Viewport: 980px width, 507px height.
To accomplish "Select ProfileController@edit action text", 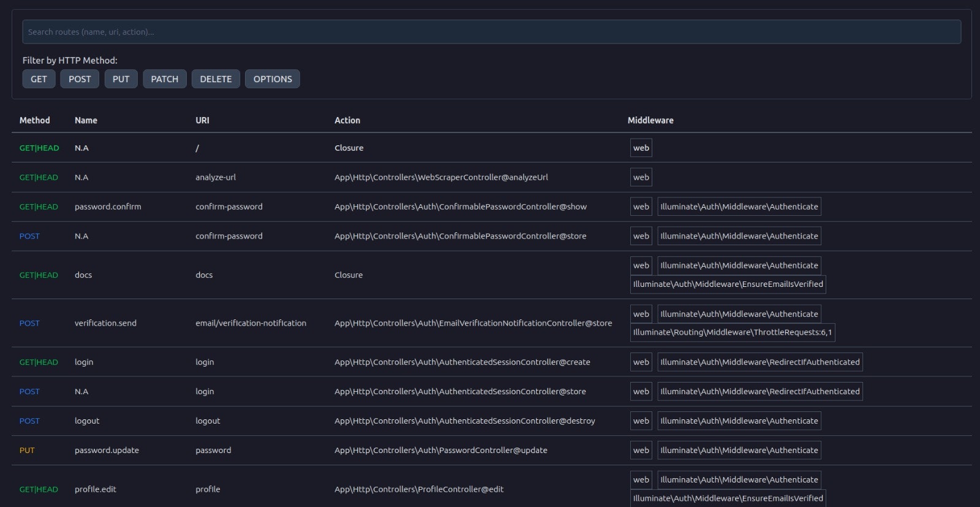I will [x=419, y=489].
